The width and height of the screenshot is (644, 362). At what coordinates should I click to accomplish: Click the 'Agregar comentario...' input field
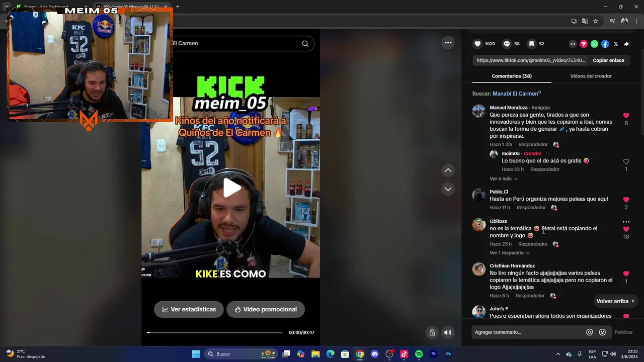tap(528, 332)
